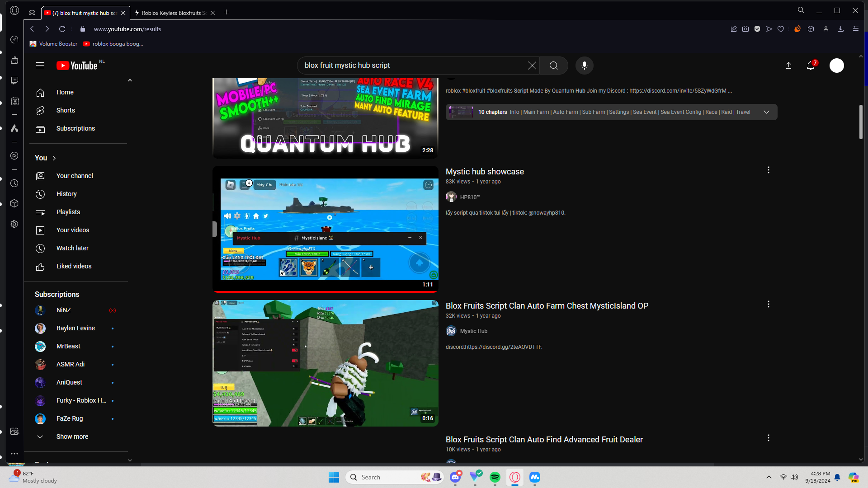Go to YouTube Home
The height and width of the screenshot is (488, 868).
click(65, 93)
